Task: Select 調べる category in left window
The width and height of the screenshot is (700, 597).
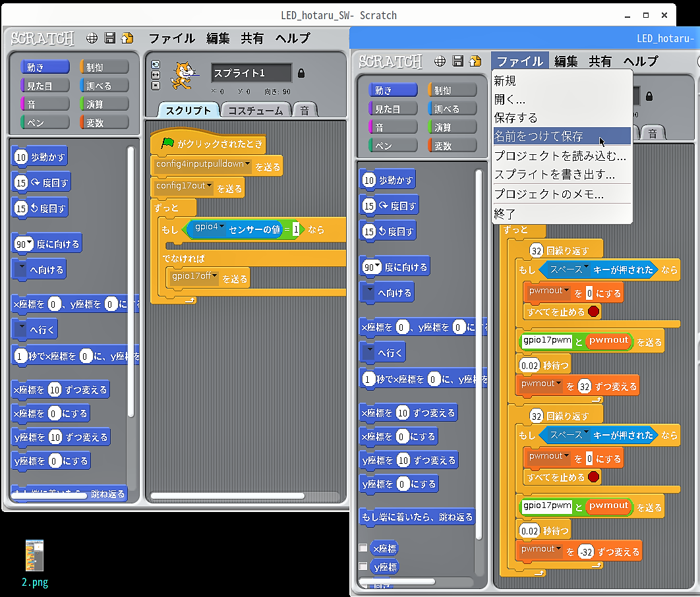Action: point(104,85)
